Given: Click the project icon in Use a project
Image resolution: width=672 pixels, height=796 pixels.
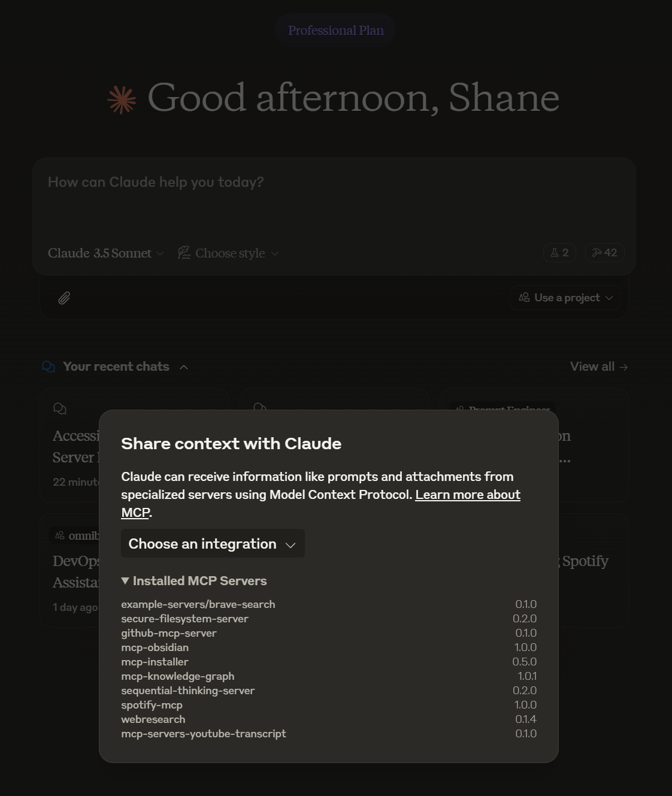Looking at the screenshot, I should tap(524, 298).
